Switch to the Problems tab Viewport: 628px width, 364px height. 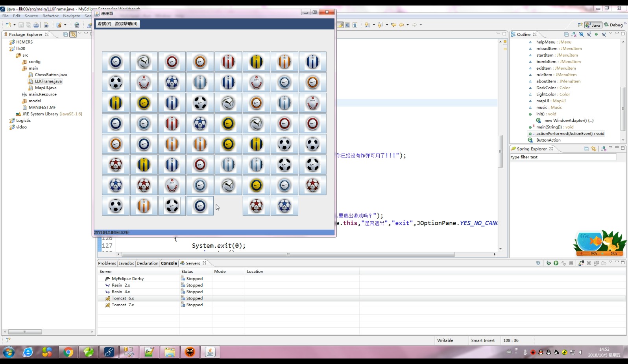pos(107,263)
